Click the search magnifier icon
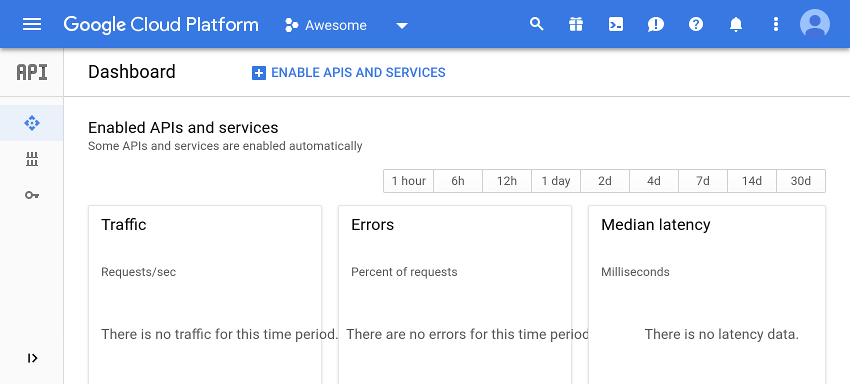Viewport: 850px width, 384px height. click(536, 24)
